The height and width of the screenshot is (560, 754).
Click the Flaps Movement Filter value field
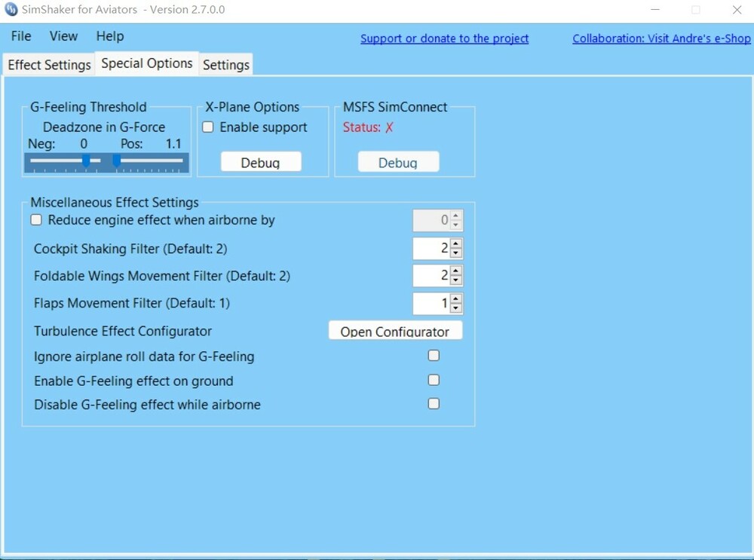[431, 303]
